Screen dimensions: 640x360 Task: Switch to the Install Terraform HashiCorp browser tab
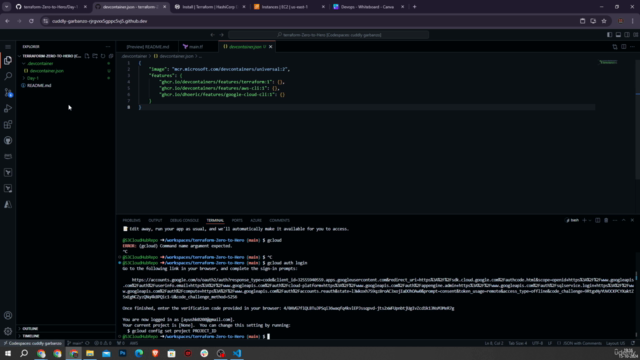pyautogui.click(x=209, y=7)
